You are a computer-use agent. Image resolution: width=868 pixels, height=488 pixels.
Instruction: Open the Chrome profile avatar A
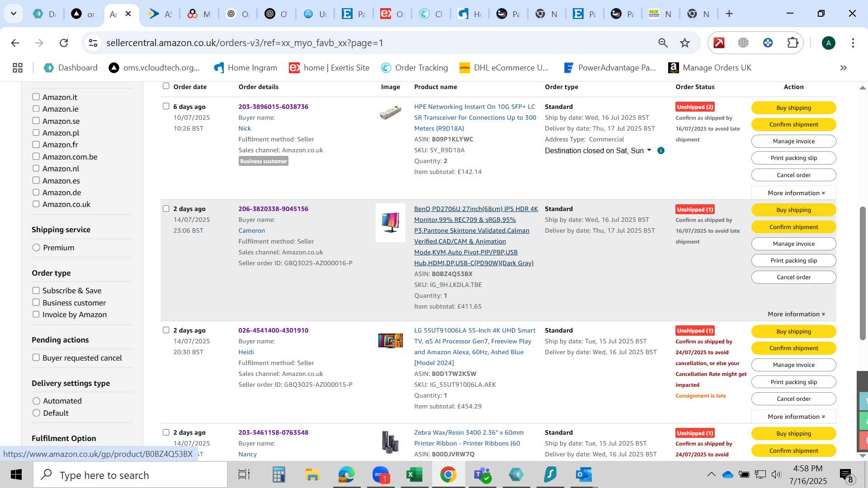(828, 43)
